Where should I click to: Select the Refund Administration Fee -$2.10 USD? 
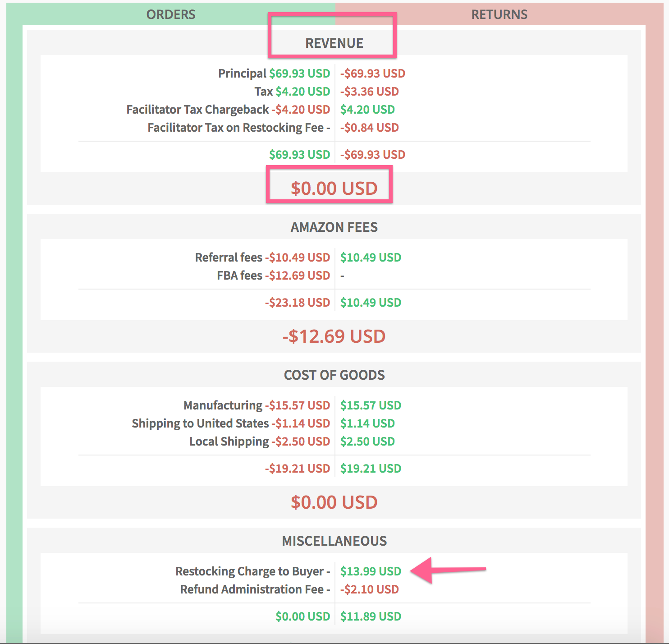tap(370, 589)
